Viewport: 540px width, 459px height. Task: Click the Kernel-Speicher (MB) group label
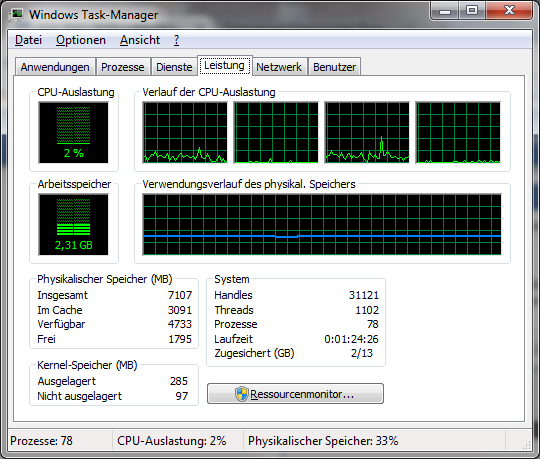(87, 365)
